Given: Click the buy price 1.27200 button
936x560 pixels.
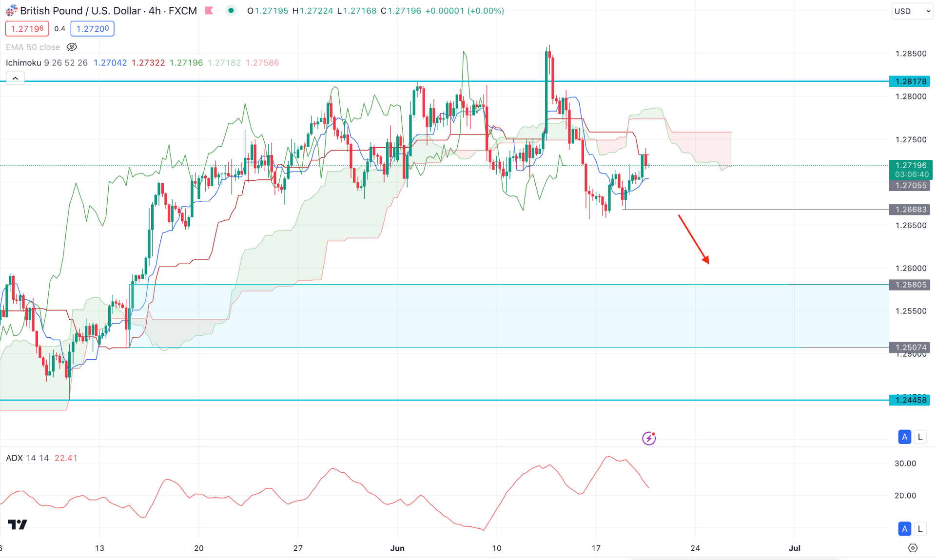Looking at the screenshot, I should point(93,29).
